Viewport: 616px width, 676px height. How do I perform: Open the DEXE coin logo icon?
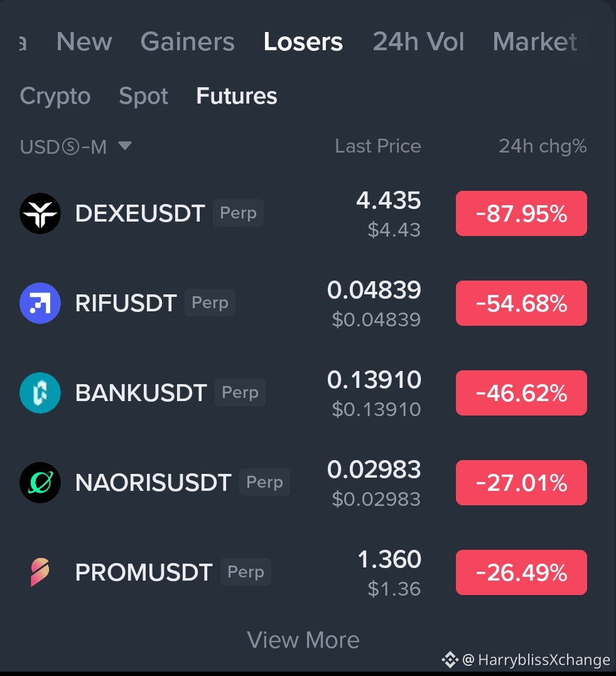(40, 213)
